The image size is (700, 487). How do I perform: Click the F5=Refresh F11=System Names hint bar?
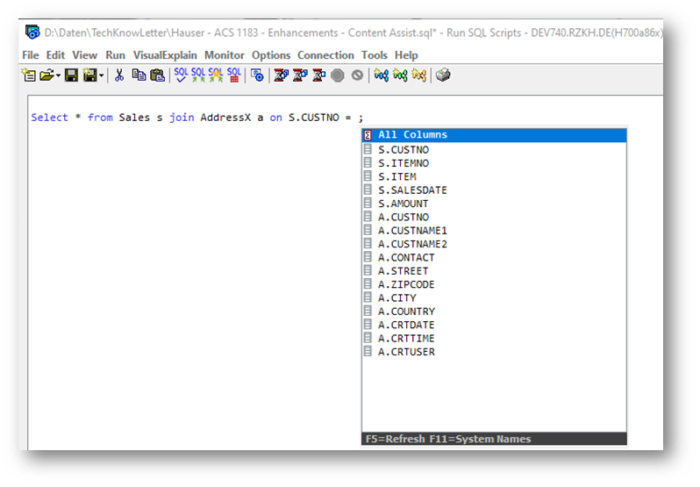(494, 439)
